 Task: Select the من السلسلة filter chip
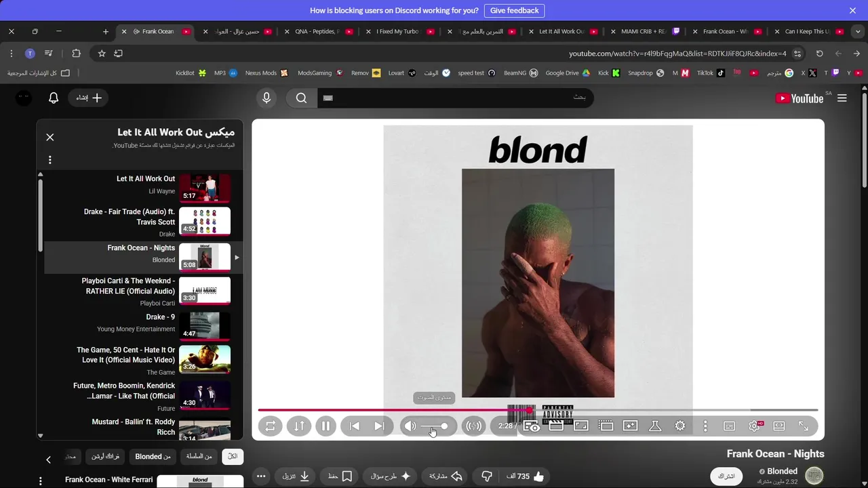199,457
